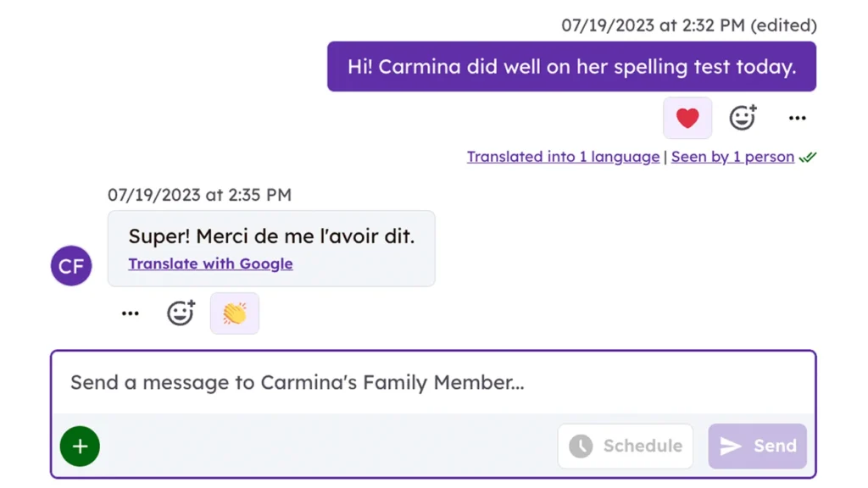Toggle the clapping emoji reaction on the reply

[234, 313]
